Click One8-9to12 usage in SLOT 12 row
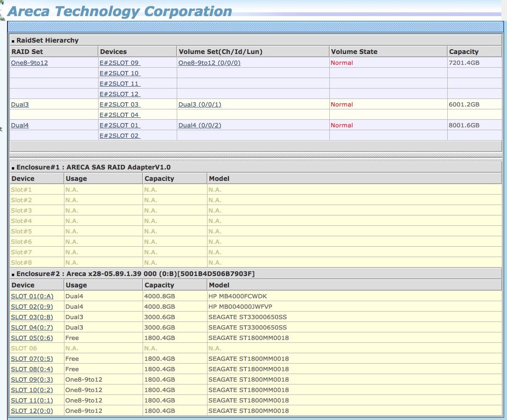This screenshot has width=507, height=420. click(84, 411)
